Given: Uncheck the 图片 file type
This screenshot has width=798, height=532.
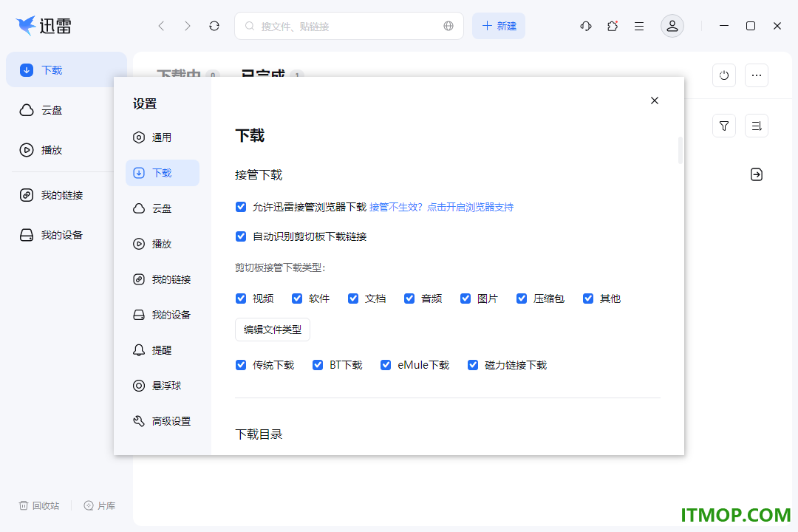Looking at the screenshot, I should point(465,299).
